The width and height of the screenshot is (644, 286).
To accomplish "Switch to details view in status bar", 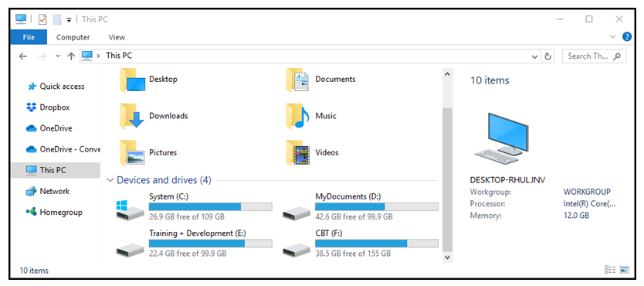I will pyautogui.click(x=610, y=270).
